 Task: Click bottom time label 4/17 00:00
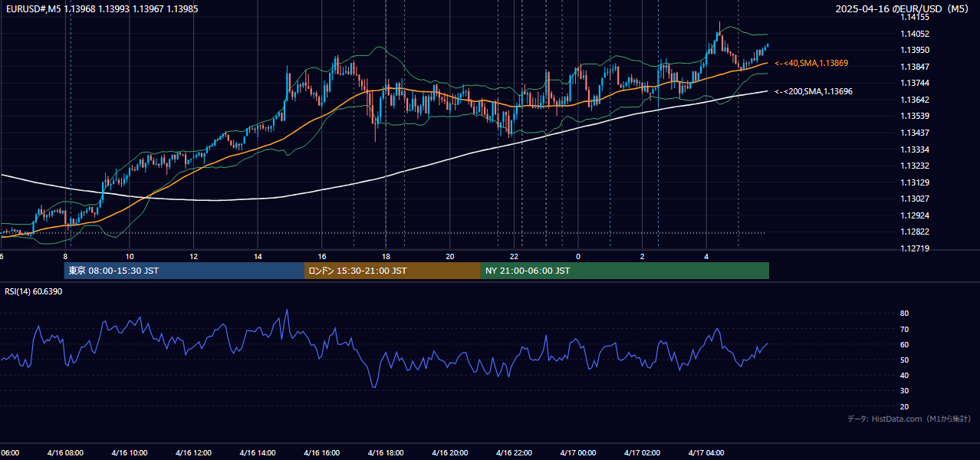coord(577,453)
